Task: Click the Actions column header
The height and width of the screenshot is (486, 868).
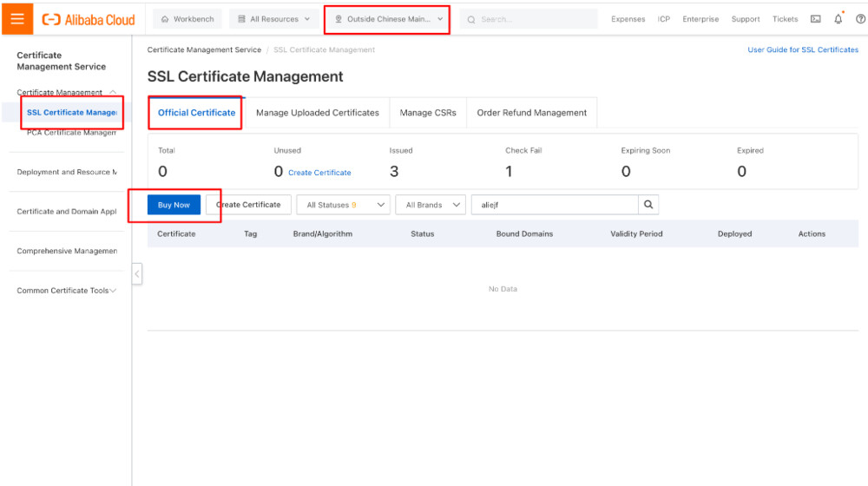Action: point(812,233)
